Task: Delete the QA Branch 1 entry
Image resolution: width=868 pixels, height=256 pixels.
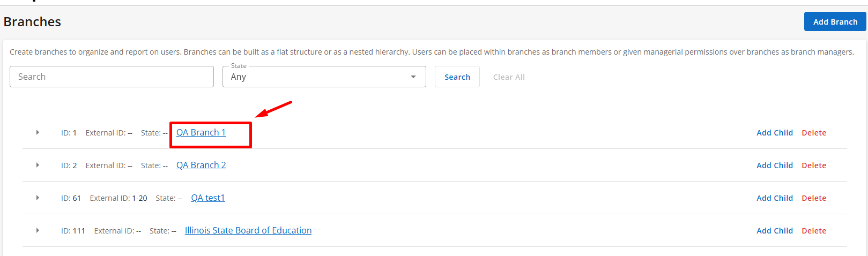Action: [813, 133]
